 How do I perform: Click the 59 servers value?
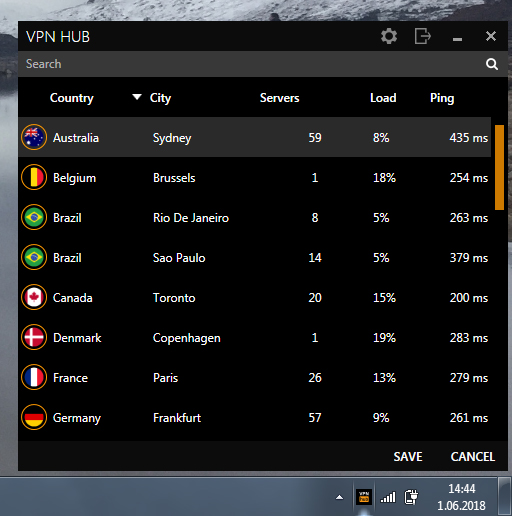(315, 138)
